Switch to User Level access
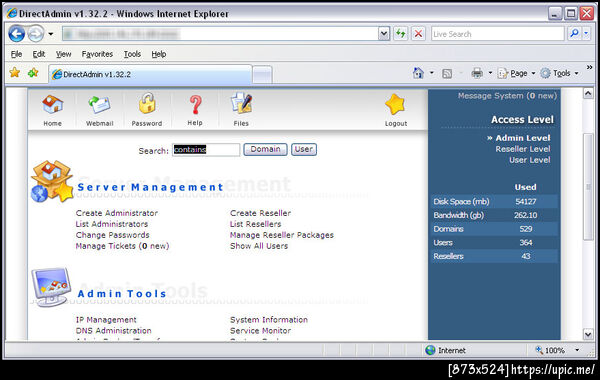The height and width of the screenshot is (380, 600). pos(530,160)
